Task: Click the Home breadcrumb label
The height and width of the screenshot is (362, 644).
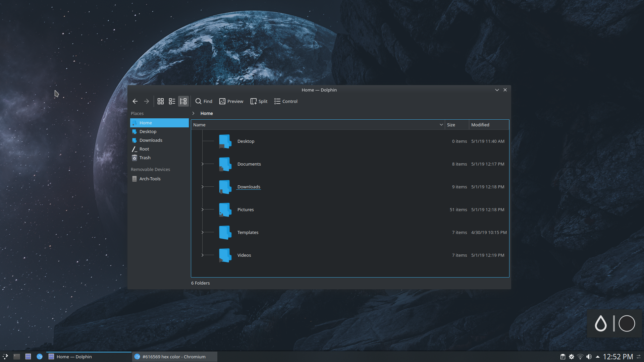Action: tap(207, 113)
